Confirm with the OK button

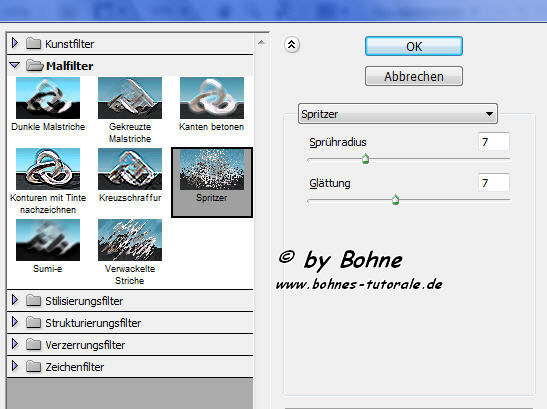click(x=414, y=46)
